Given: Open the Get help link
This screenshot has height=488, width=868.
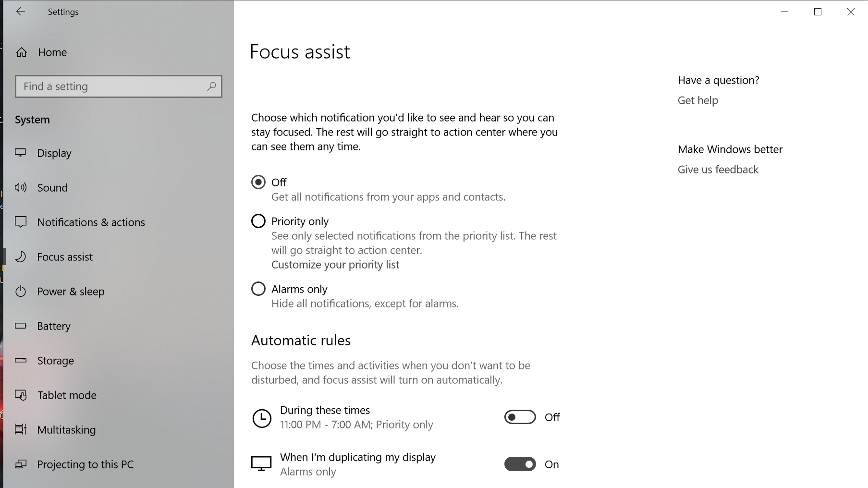Looking at the screenshot, I should click(698, 100).
